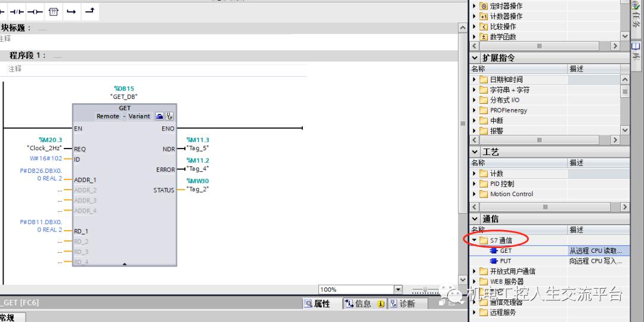Collapse the S7 通信 folder
Viewport: 644px width, 322px height.
475,240
